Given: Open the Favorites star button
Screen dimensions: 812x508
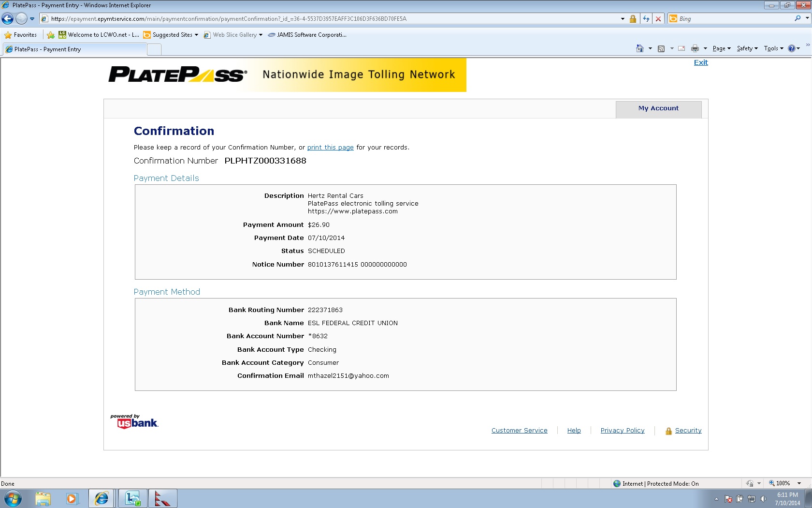Looking at the screenshot, I should (x=21, y=35).
